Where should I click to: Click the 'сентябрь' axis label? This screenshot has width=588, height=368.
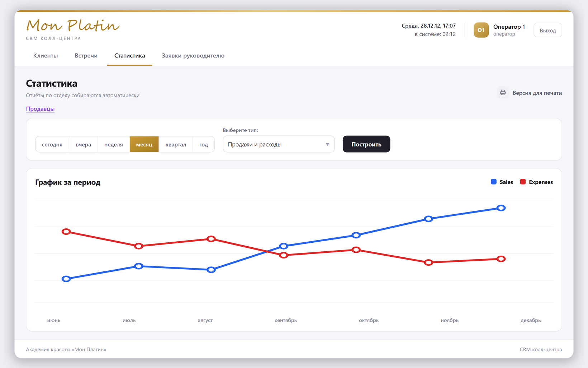tap(286, 320)
